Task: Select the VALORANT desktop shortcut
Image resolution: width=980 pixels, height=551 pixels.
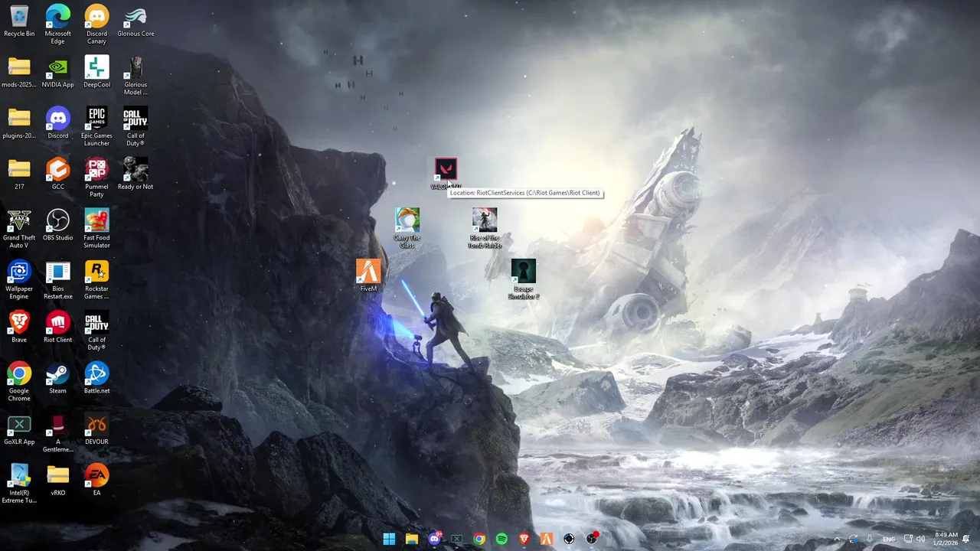Action: pyautogui.click(x=446, y=174)
